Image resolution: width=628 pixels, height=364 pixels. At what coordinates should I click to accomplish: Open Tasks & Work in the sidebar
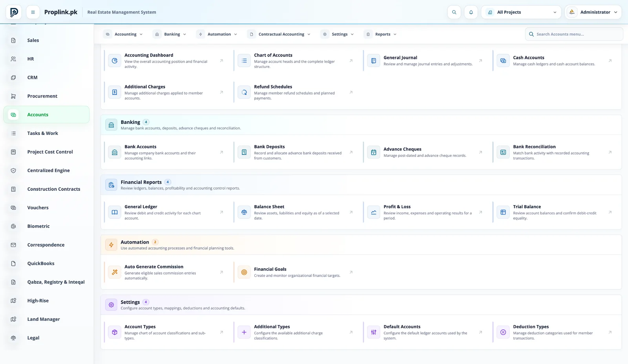pyautogui.click(x=46, y=133)
